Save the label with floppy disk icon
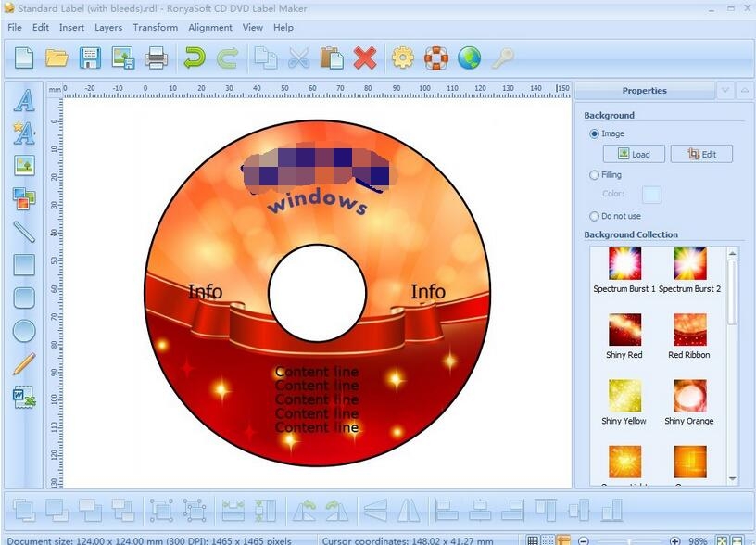Viewport: 756px width, 545px height. tap(90, 58)
